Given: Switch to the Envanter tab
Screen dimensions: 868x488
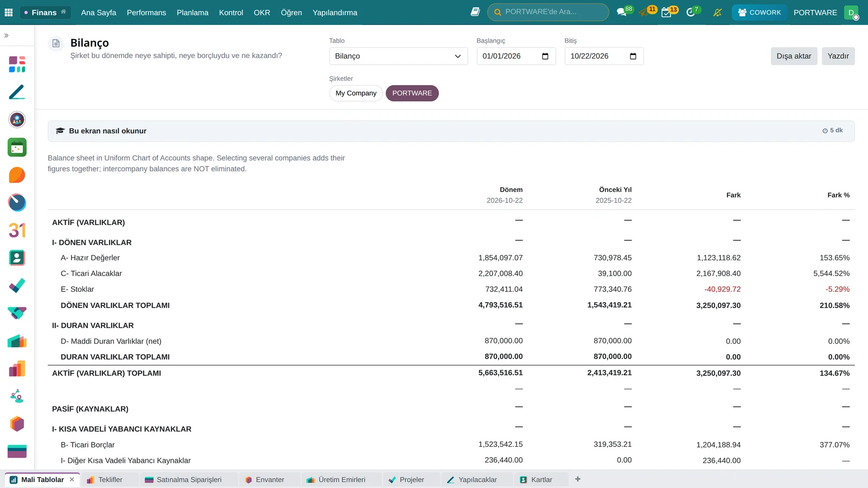Looking at the screenshot, I should pyautogui.click(x=270, y=480).
